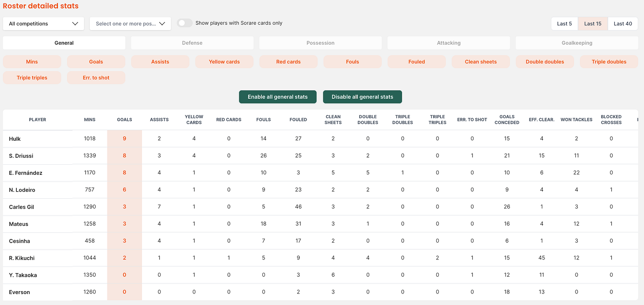Click Enable all general stats button
644x305 pixels.
278,97
